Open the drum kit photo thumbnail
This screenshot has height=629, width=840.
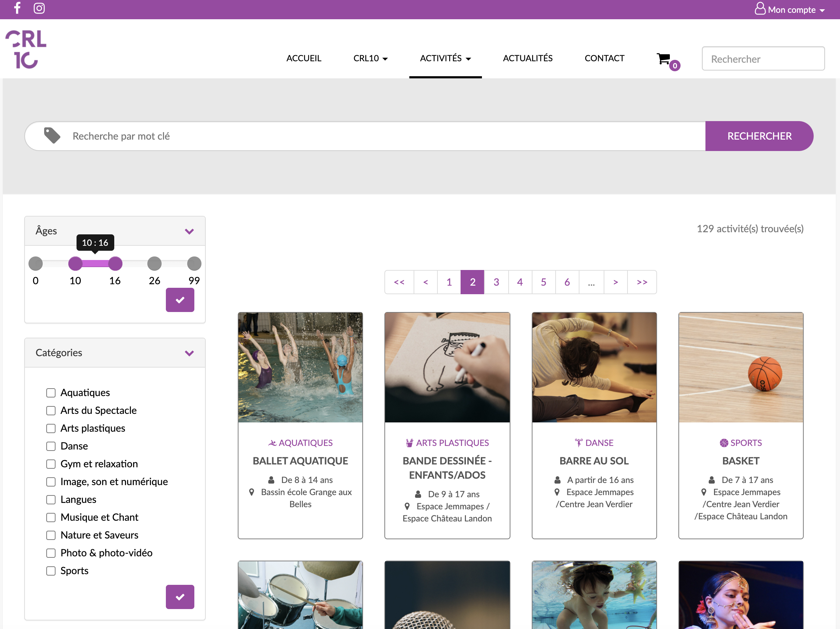300,595
